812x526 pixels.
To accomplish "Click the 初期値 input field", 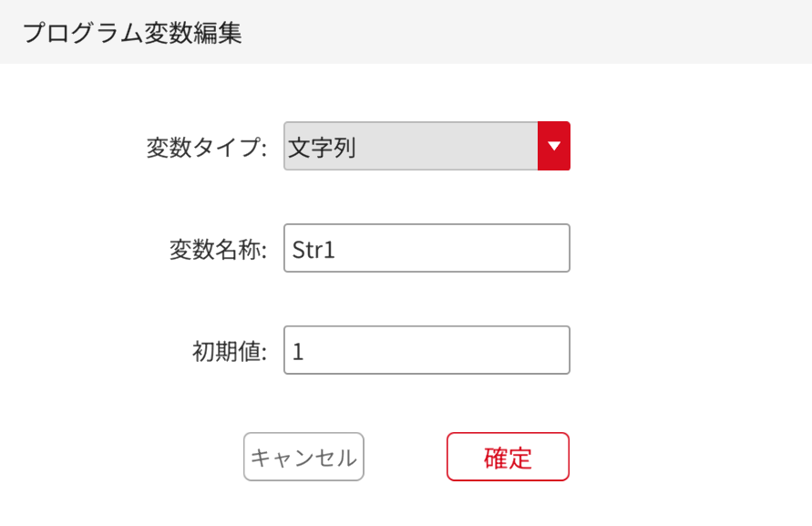I will pos(427,350).
